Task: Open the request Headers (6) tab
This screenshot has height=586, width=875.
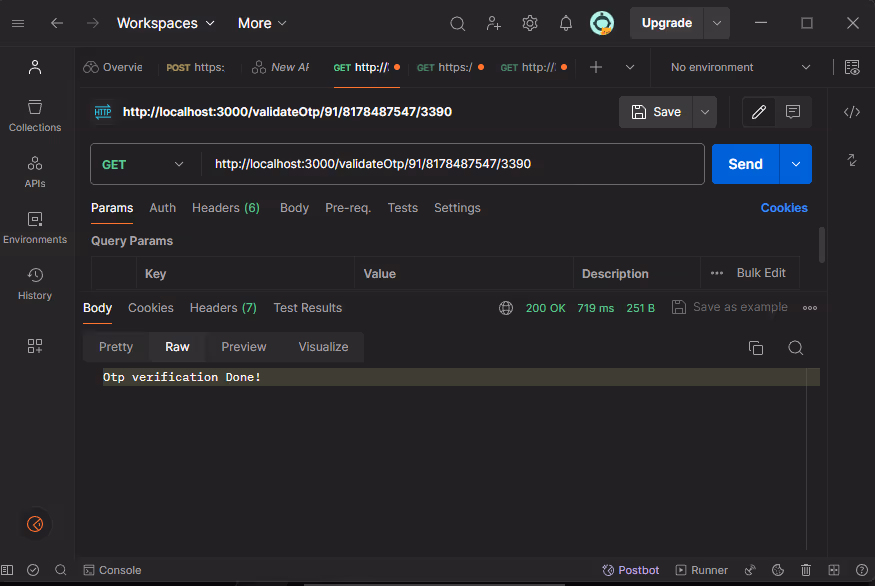Action: pyautogui.click(x=226, y=208)
